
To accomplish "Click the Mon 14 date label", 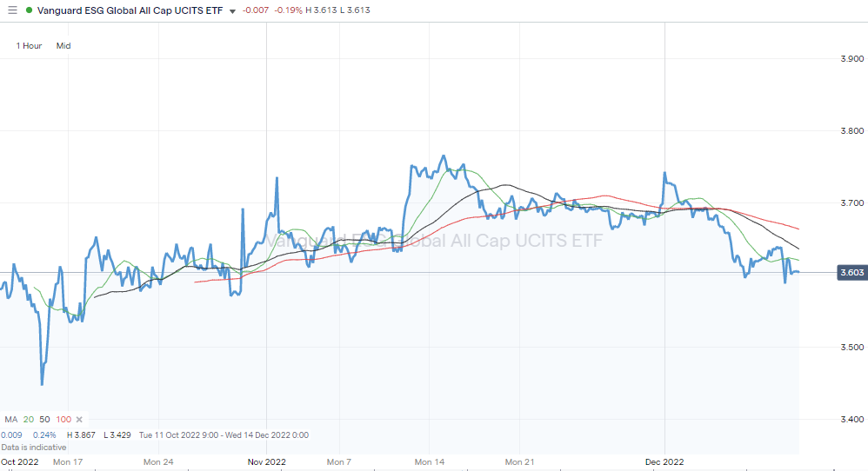I will tap(429, 461).
